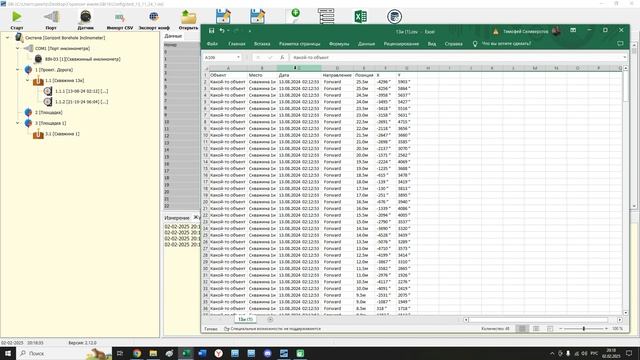Click the Excel export icon in main toolbar

pyautogui.click(x=360, y=16)
